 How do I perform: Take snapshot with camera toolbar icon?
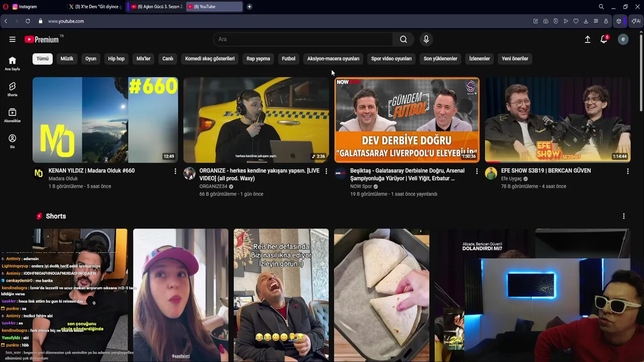(x=545, y=21)
